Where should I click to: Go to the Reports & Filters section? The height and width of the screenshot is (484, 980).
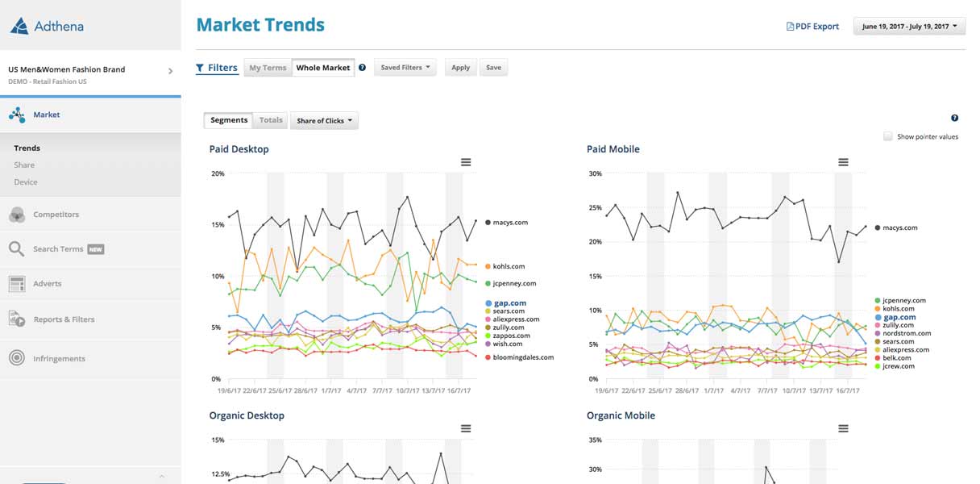[x=90, y=319]
